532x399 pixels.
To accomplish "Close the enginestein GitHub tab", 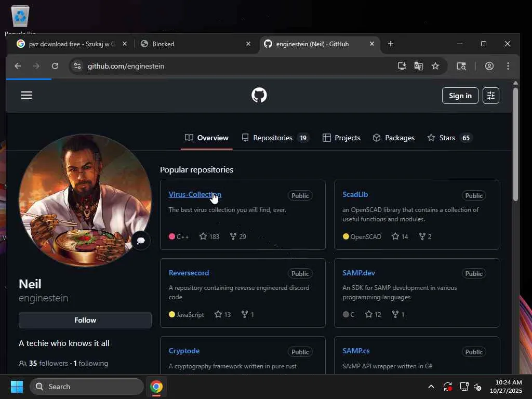I will 372,44.
